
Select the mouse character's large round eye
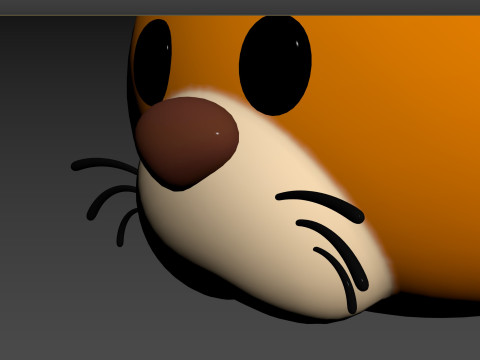275,66
